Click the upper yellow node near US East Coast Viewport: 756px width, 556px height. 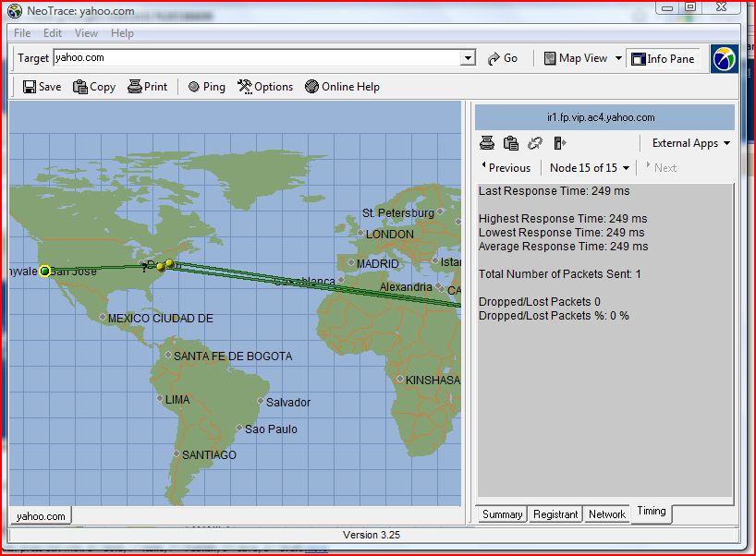tap(169, 263)
